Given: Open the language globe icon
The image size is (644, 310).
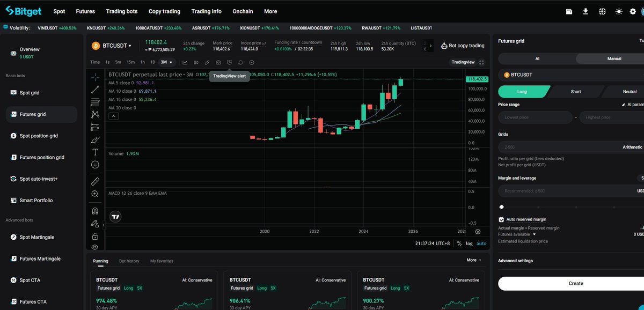Looking at the screenshot, I should pos(602,11).
